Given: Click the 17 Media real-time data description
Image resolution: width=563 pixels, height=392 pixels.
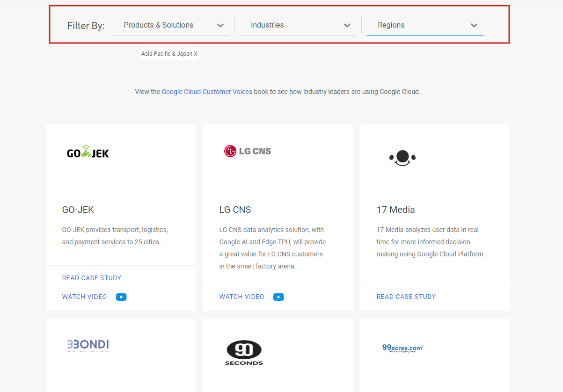Looking at the screenshot, I should 431,242.
